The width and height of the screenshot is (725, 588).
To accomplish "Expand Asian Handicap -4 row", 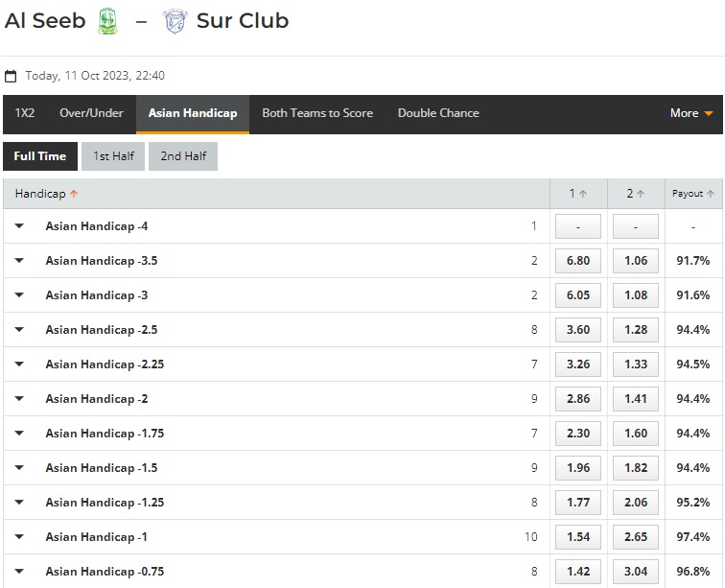I will click(19, 226).
